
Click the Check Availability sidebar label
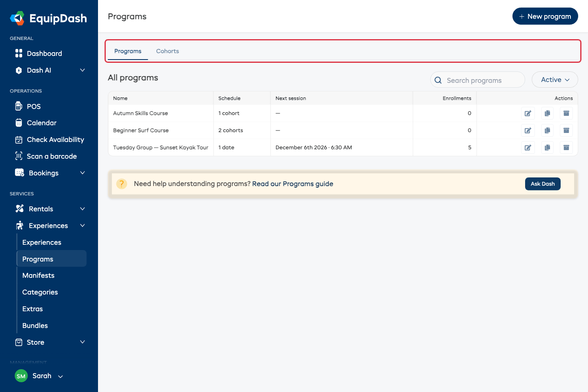[x=56, y=140]
